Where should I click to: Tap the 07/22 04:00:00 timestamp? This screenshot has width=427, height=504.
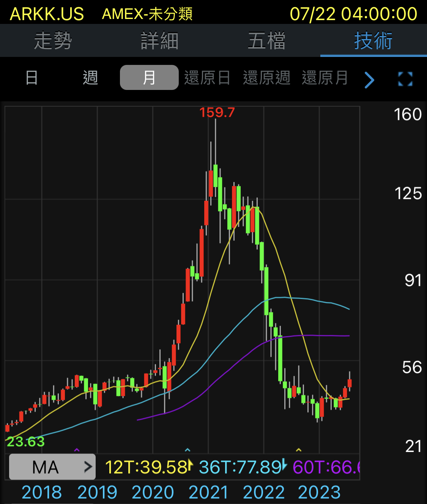[x=354, y=14]
